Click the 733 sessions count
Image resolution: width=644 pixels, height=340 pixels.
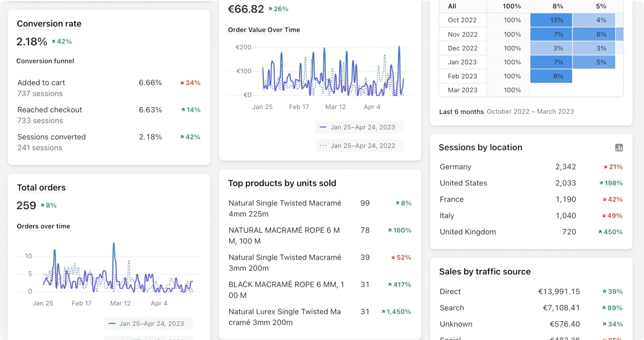click(x=40, y=121)
